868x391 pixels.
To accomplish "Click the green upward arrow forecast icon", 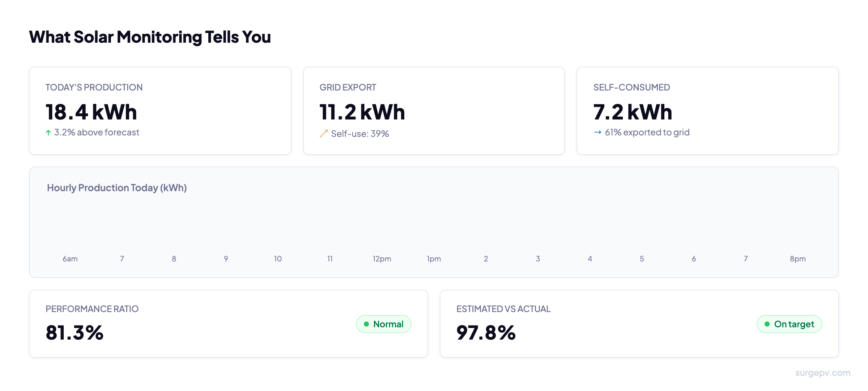I will [48, 132].
